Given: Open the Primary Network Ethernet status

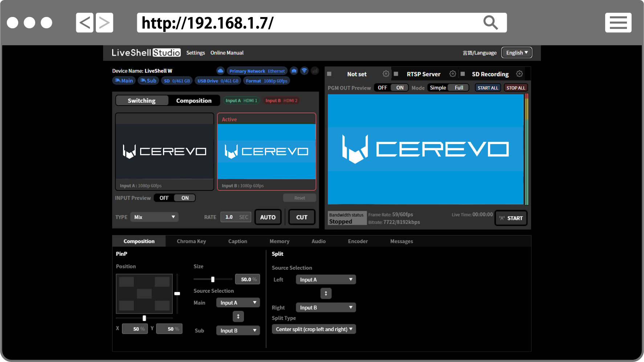Looking at the screenshot, I should 257,71.
